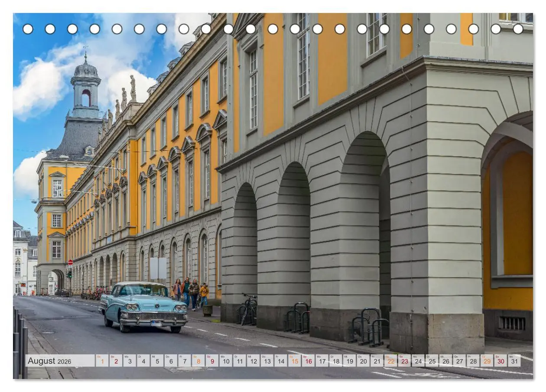Select date cell 25
This screenshot has height=392, width=546.
click(x=432, y=361)
